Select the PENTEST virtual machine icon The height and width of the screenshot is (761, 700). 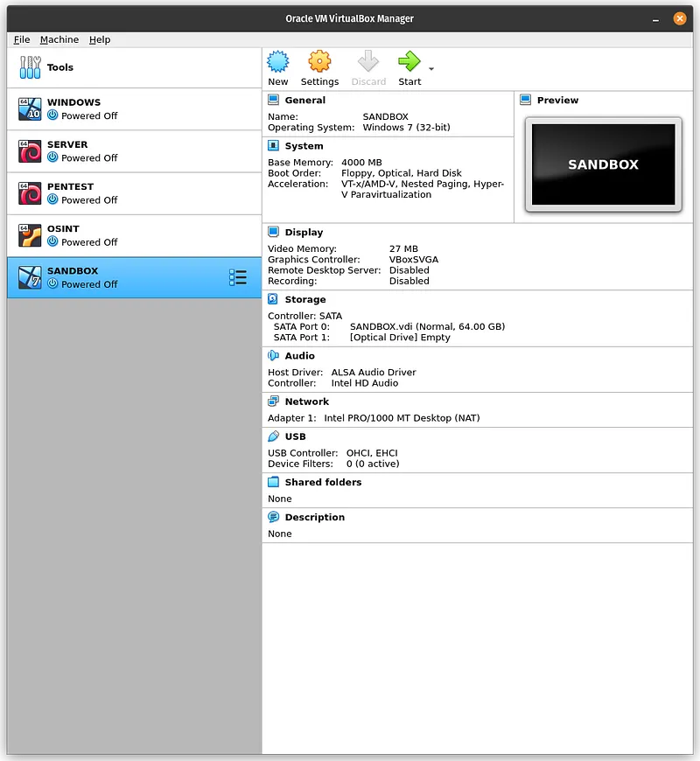[x=30, y=193]
